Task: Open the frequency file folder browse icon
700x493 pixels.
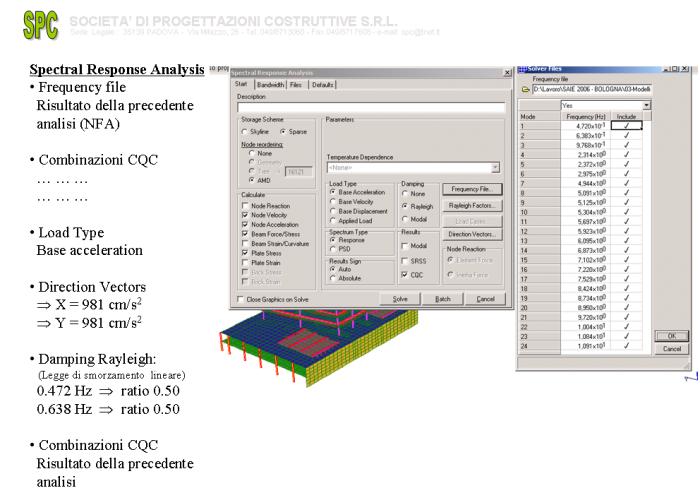Action: 524,90
